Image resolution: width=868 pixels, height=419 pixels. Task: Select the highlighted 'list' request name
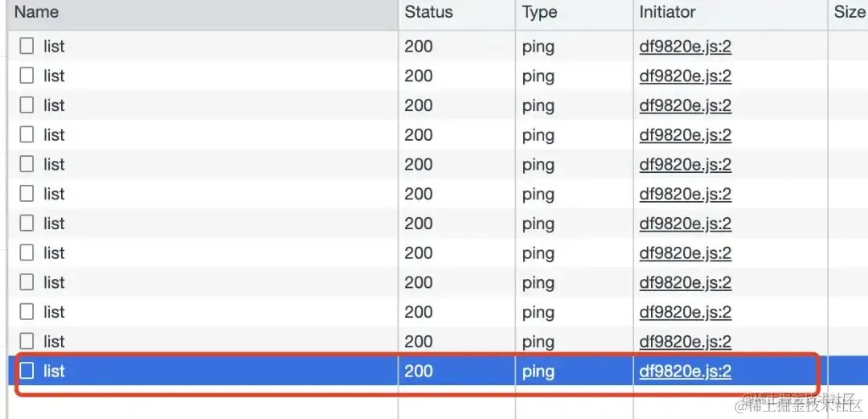[x=54, y=371]
